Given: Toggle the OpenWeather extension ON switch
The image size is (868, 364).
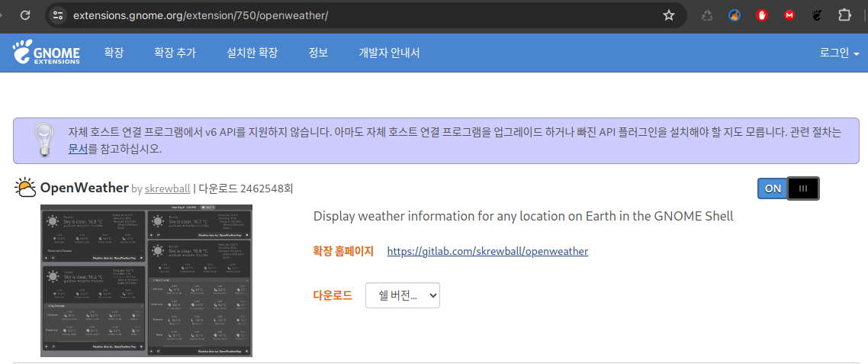Looking at the screenshot, I should 788,188.
